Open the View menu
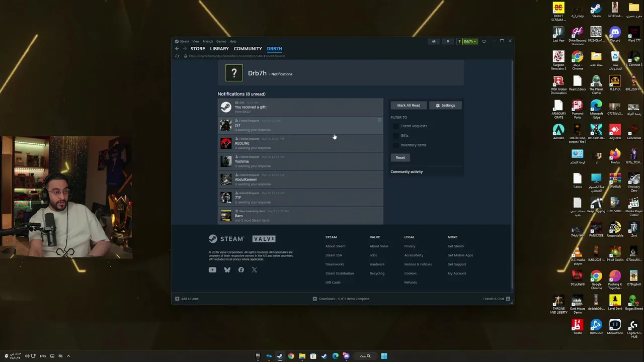This screenshot has width=644, height=362. [x=196, y=41]
